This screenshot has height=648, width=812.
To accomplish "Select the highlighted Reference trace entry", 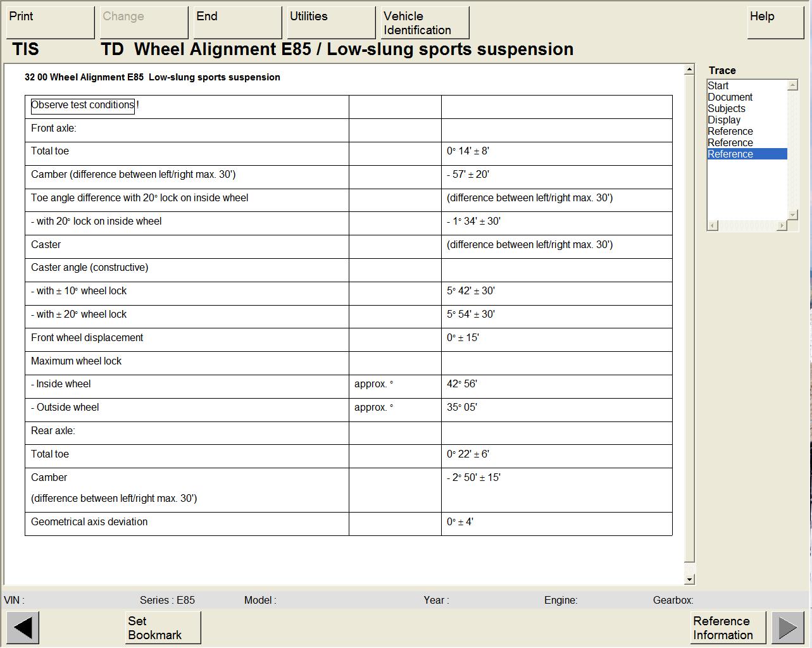I will pos(747,154).
